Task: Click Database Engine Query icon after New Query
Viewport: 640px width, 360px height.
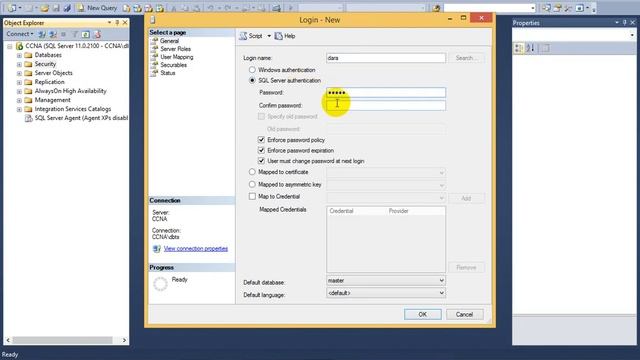Action: pos(127,8)
